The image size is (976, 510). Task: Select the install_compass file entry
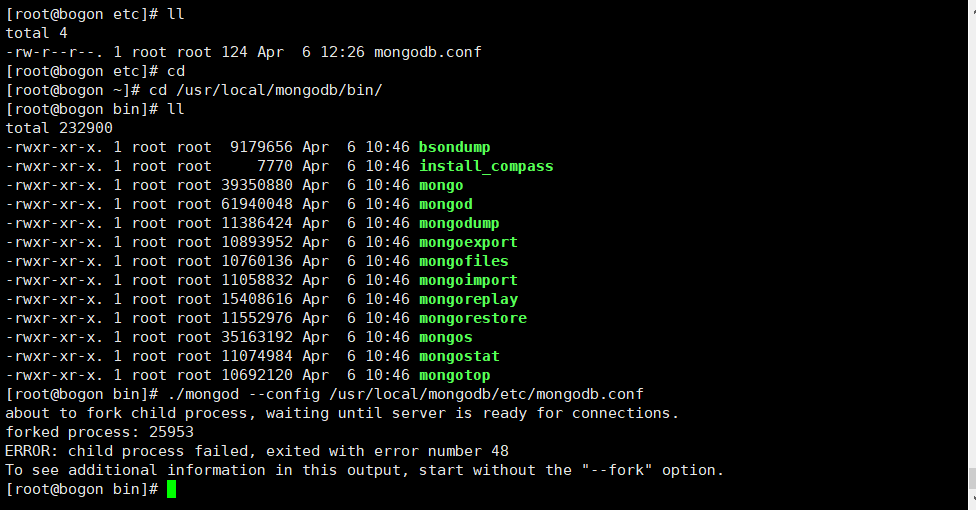(x=486, y=166)
